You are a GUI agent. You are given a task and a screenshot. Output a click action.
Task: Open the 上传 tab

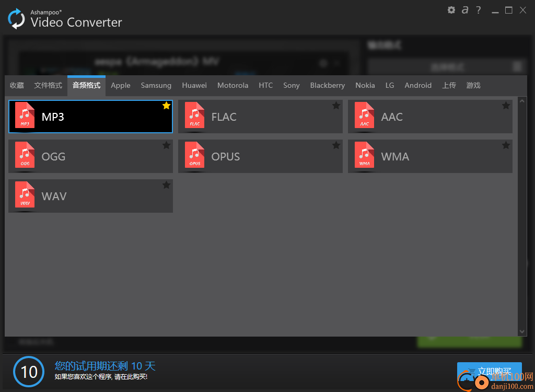click(449, 85)
